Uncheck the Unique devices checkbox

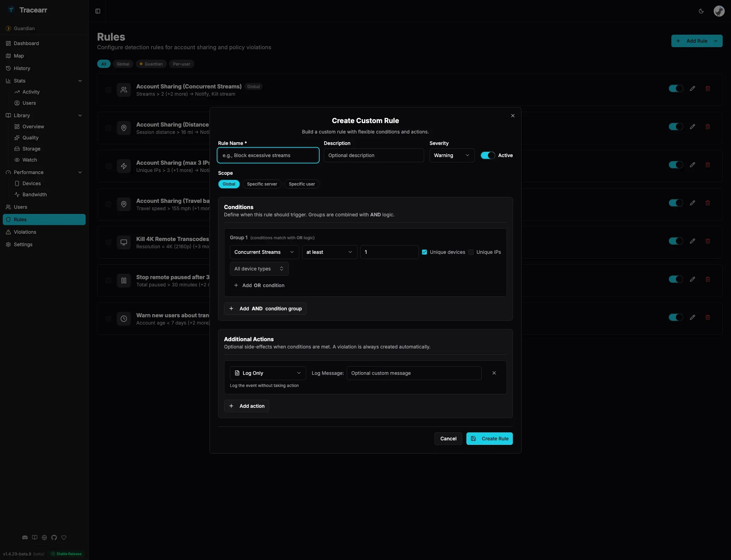click(424, 252)
